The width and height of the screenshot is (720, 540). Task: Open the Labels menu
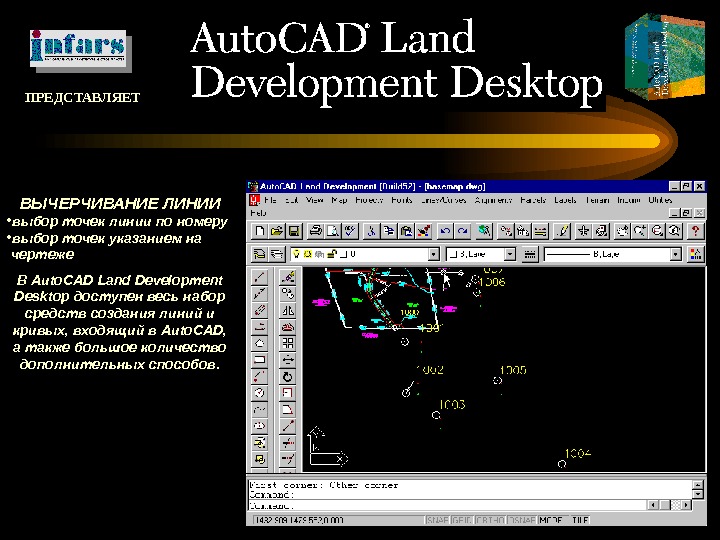(x=565, y=200)
